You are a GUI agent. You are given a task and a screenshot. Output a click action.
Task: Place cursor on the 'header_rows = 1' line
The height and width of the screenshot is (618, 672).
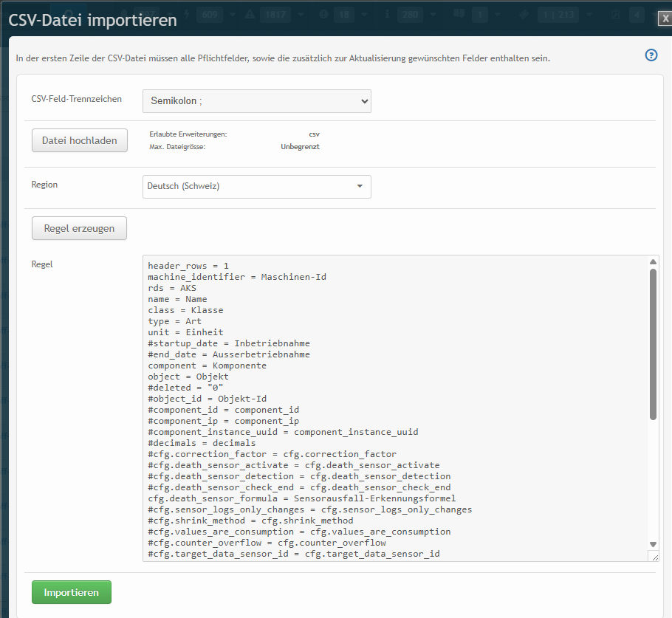tap(188, 266)
